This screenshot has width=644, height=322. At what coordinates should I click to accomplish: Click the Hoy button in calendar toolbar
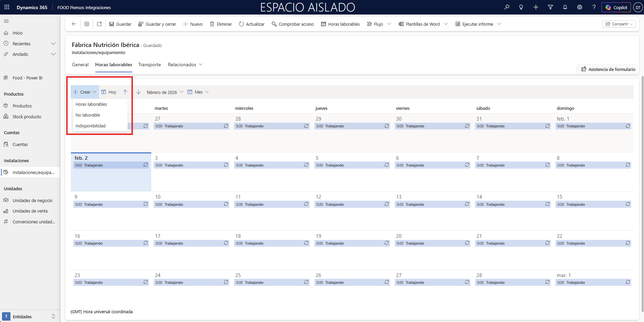pos(109,92)
